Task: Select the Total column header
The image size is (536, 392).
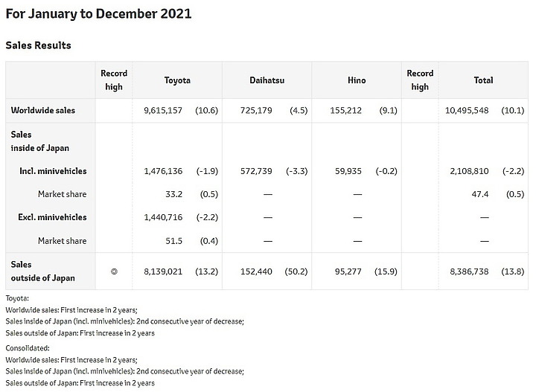Action: (483, 80)
